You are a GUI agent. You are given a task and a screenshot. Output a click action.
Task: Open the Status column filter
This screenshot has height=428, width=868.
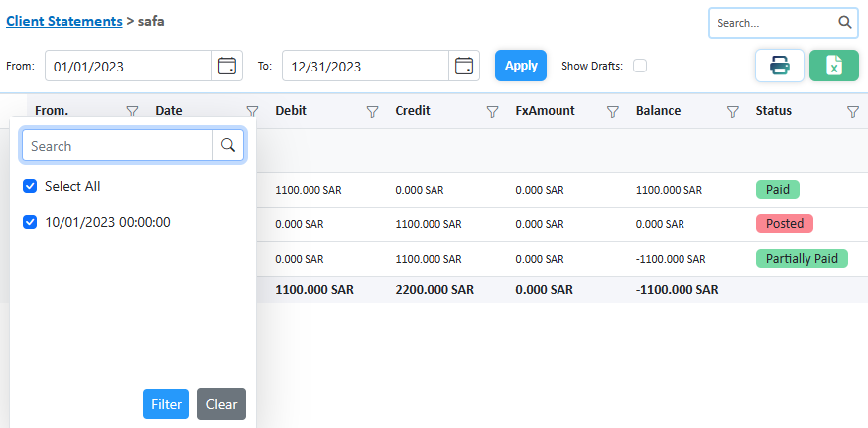click(852, 112)
